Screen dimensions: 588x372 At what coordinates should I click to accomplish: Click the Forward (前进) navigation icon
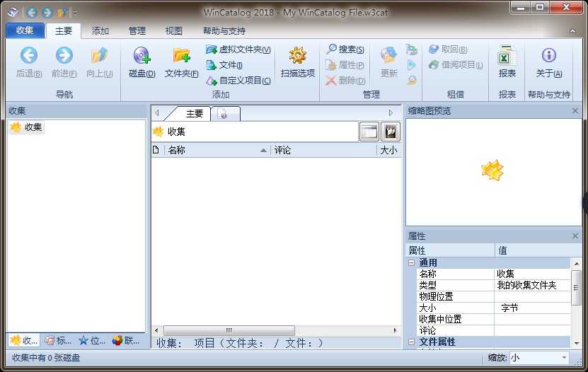(x=64, y=56)
